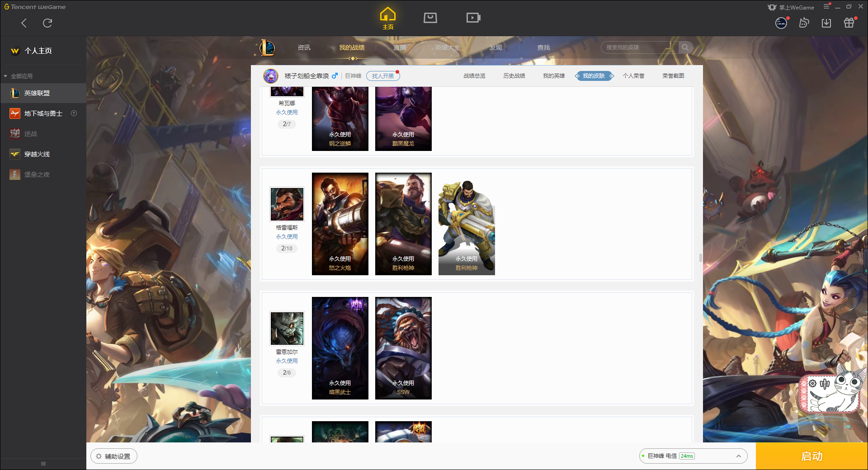Image resolution: width=868 pixels, height=470 pixels.
Task: Open the 资讯 tab
Action: pyautogui.click(x=304, y=47)
